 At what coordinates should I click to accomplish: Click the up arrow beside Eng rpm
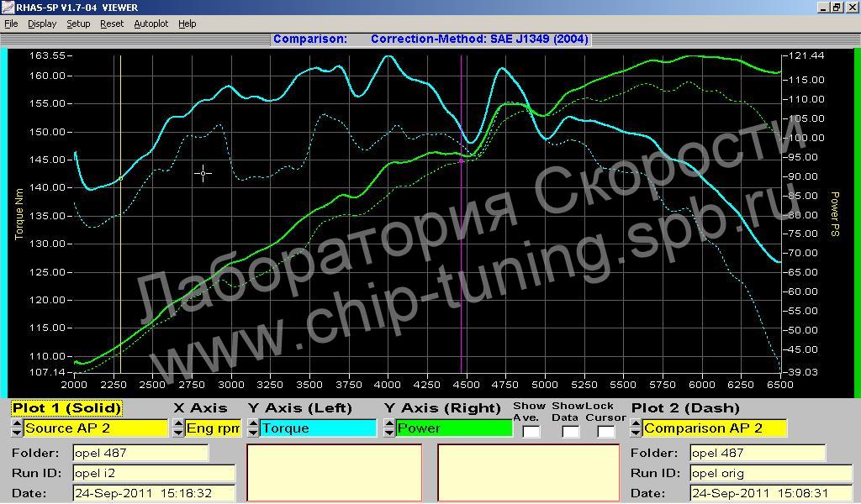point(178,423)
